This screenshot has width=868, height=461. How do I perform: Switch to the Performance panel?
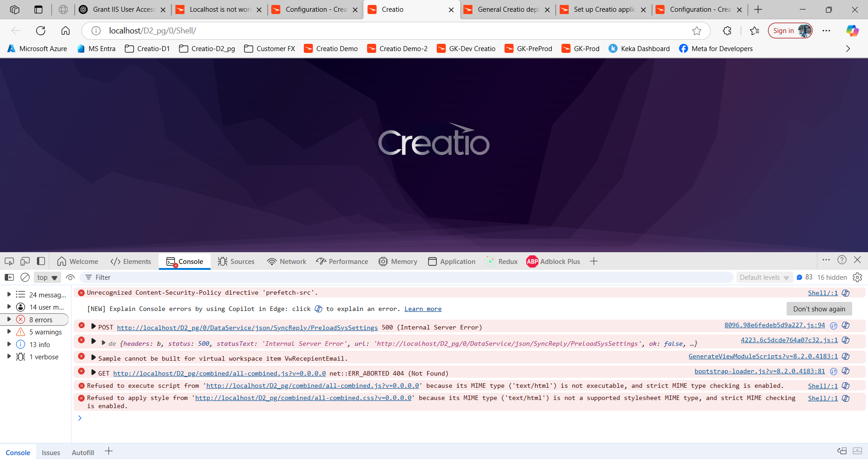tap(342, 262)
